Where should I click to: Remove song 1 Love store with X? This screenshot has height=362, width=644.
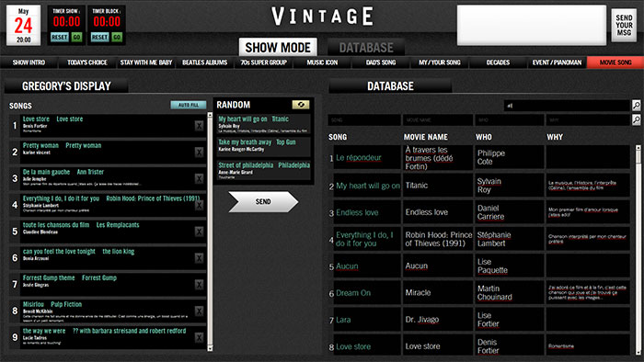pos(200,126)
